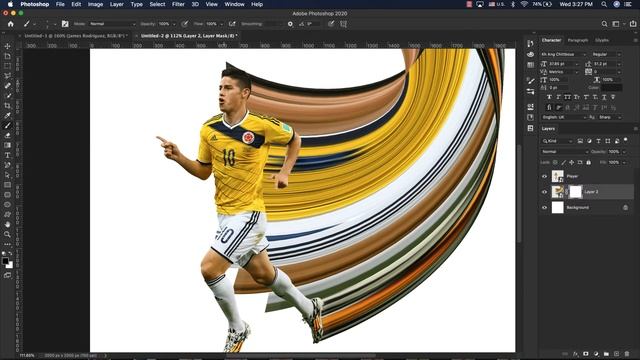This screenshot has width=640, height=360.
Task: Select the Gradient tool
Action: point(7,145)
